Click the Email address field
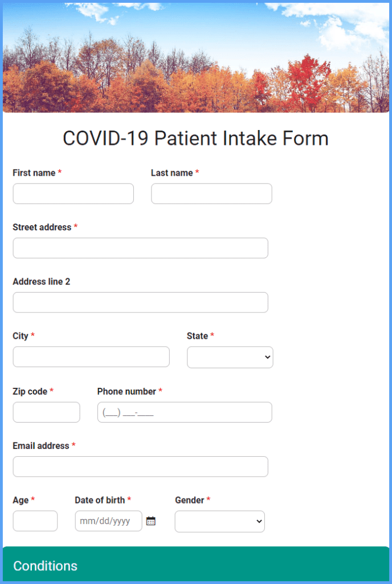 pos(140,466)
